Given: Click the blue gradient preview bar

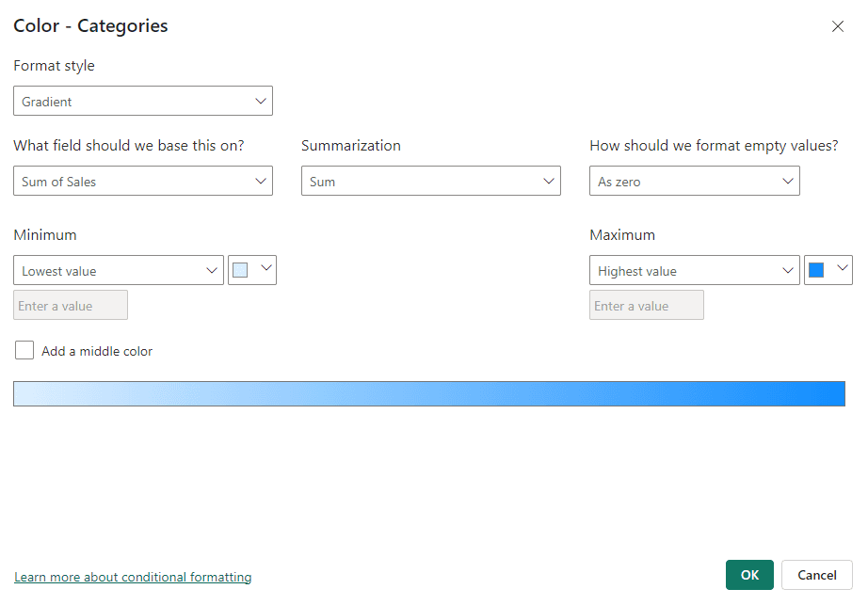Looking at the screenshot, I should coord(429,393).
